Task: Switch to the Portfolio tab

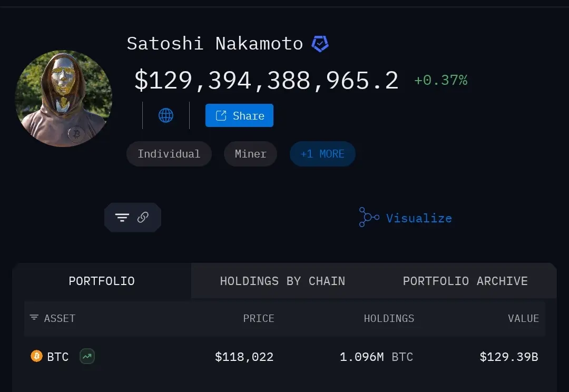Action: pyautogui.click(x=102, y=281)
